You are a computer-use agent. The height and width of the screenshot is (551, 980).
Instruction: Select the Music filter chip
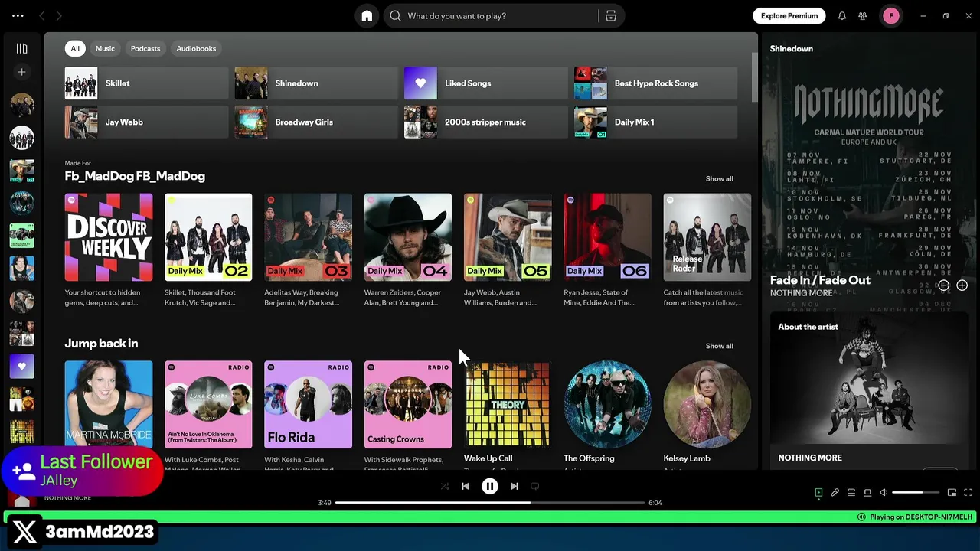coord(105,48)
